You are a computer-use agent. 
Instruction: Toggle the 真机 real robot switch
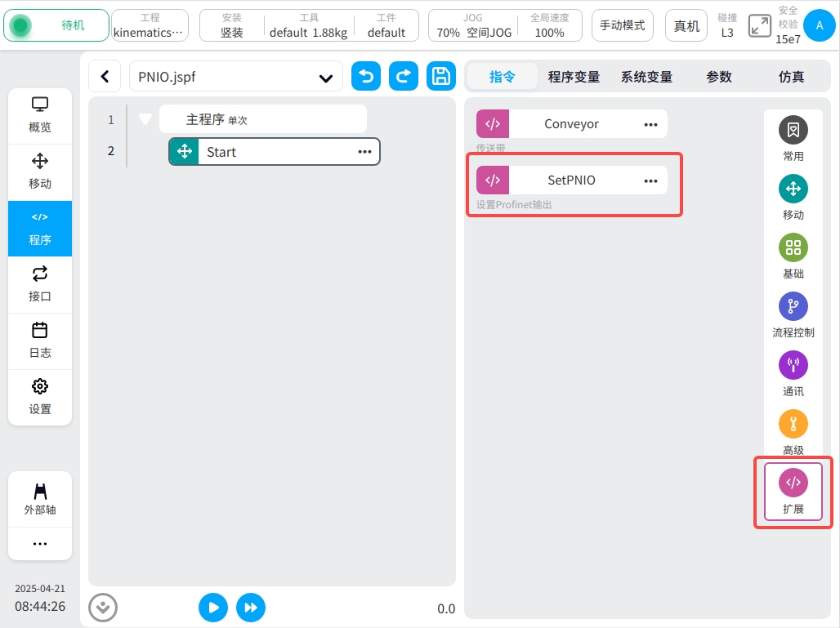pyautogui.click(x=686, y=25)
